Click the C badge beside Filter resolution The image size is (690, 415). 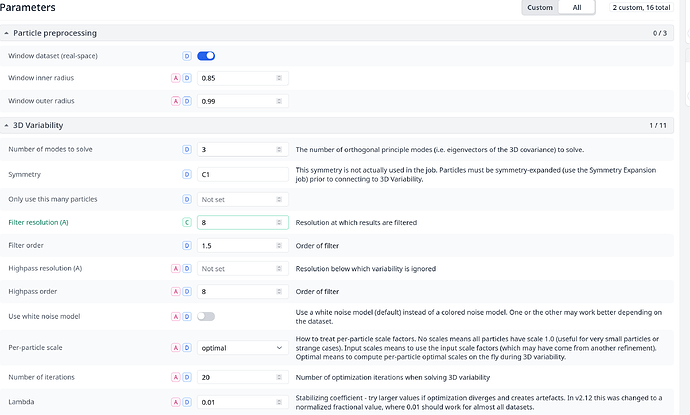186,223
